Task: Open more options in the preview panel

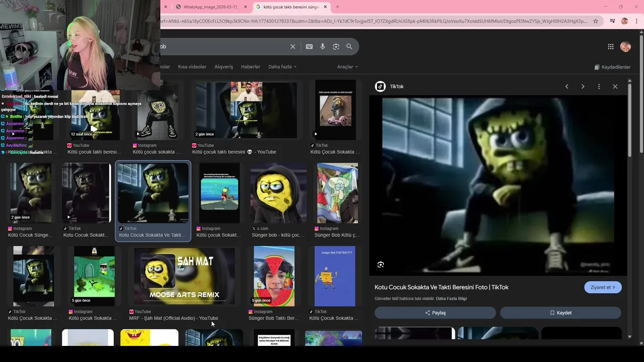Action: pos(599,86)
